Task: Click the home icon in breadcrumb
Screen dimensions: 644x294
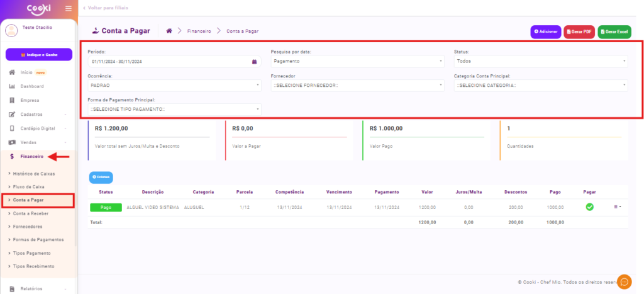Action: pos(169,31)
